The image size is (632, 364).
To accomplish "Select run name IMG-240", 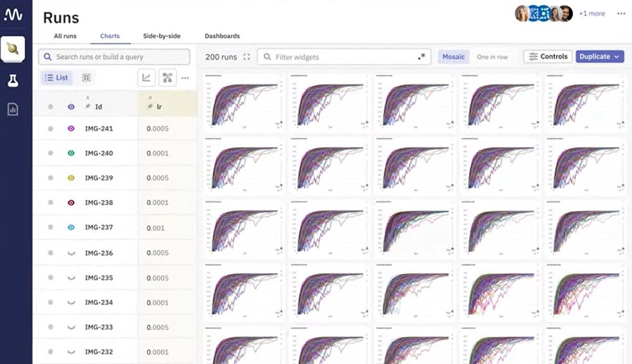I will point(99,153).
